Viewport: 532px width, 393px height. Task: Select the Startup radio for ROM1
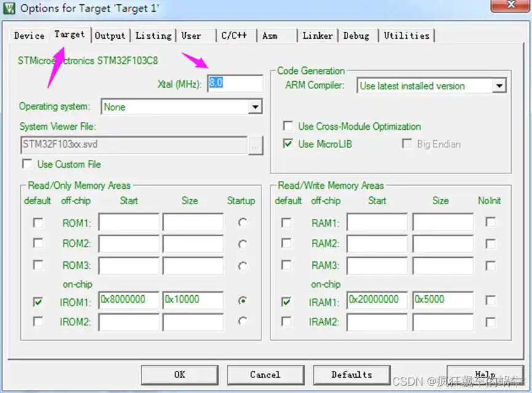(242, 223)
